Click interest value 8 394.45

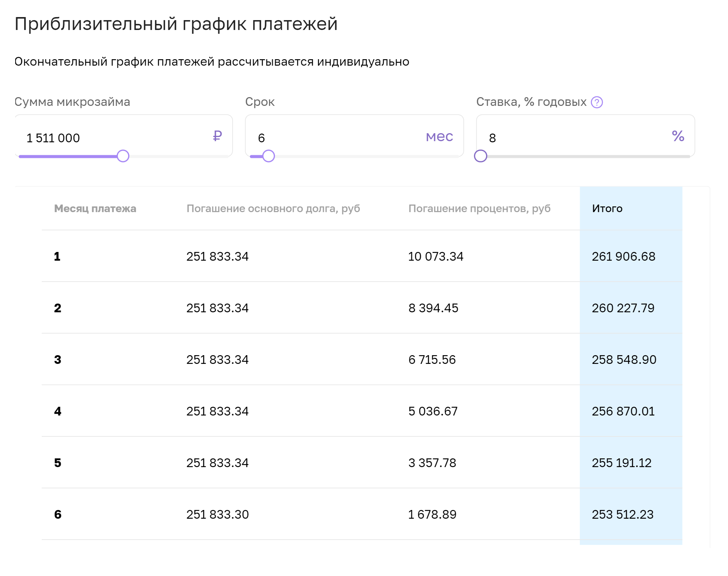[x=433, y=308]
